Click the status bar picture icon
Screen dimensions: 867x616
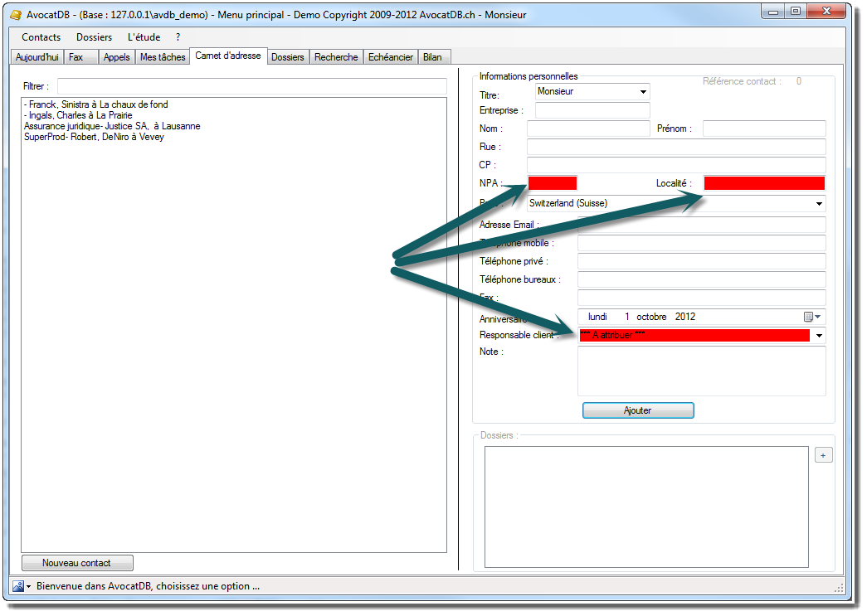[x=17, y=586]
